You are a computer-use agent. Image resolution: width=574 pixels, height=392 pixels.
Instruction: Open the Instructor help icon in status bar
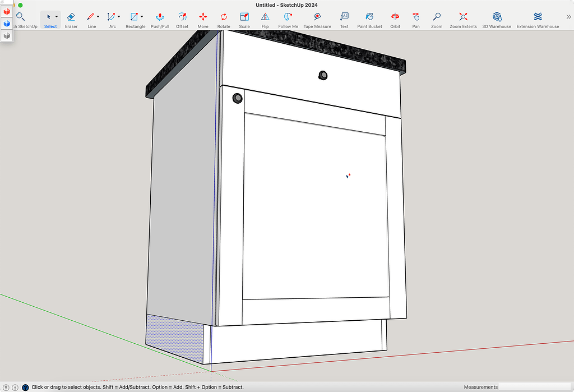pyautogui.click(x=25, y=387)
